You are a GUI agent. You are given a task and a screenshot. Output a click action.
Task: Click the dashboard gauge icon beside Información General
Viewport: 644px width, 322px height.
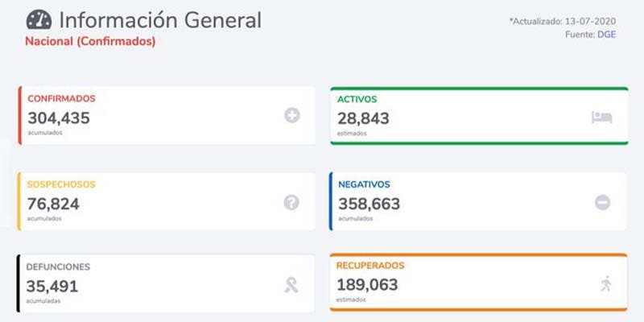coord(39,20)
